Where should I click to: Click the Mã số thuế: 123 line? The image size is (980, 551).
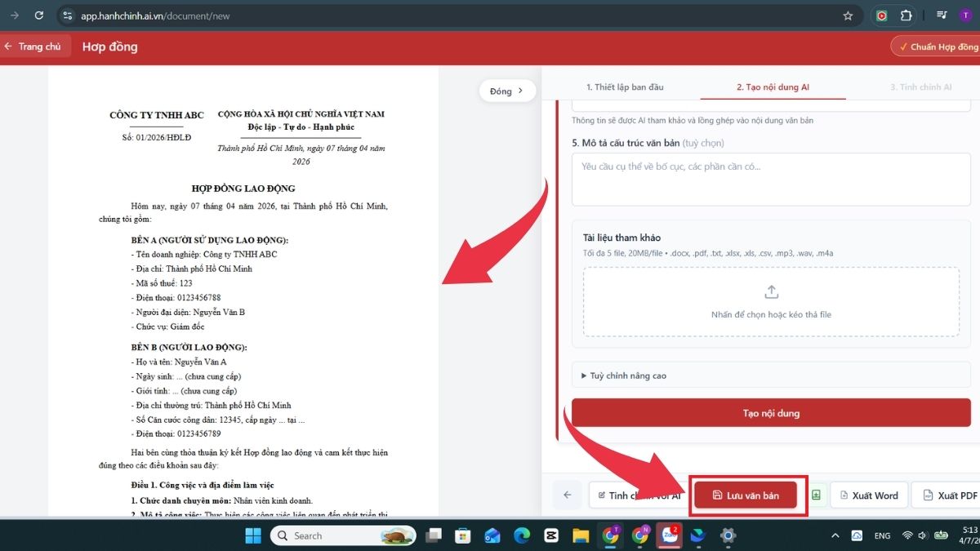(162, 283)
